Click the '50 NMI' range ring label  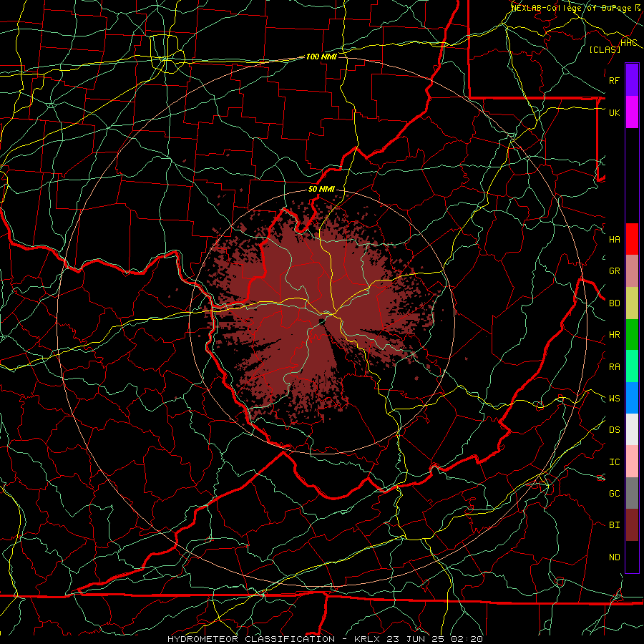tap(321, 190)
